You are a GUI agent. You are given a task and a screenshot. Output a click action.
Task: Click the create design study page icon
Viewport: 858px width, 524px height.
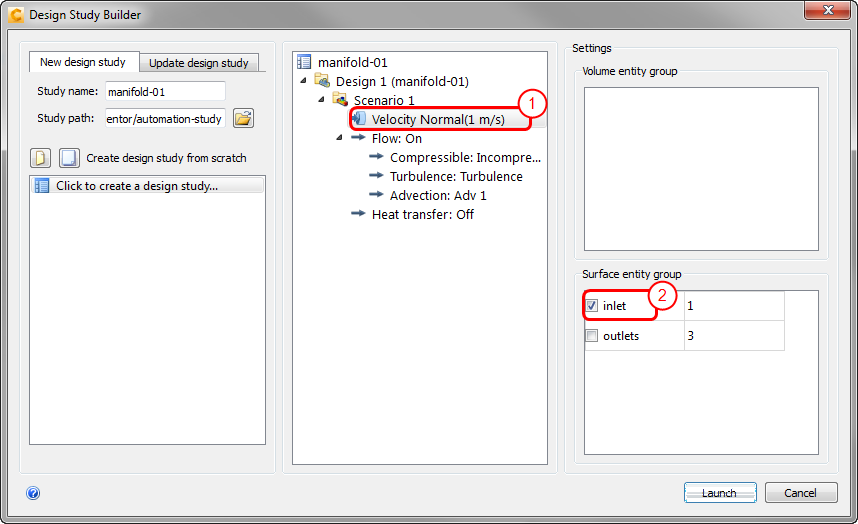[40, 158]
